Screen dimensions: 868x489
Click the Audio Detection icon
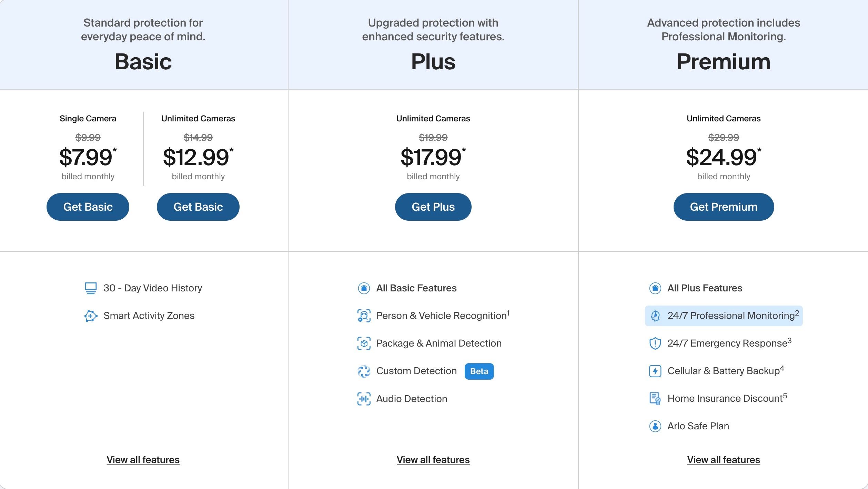[363, 398]
